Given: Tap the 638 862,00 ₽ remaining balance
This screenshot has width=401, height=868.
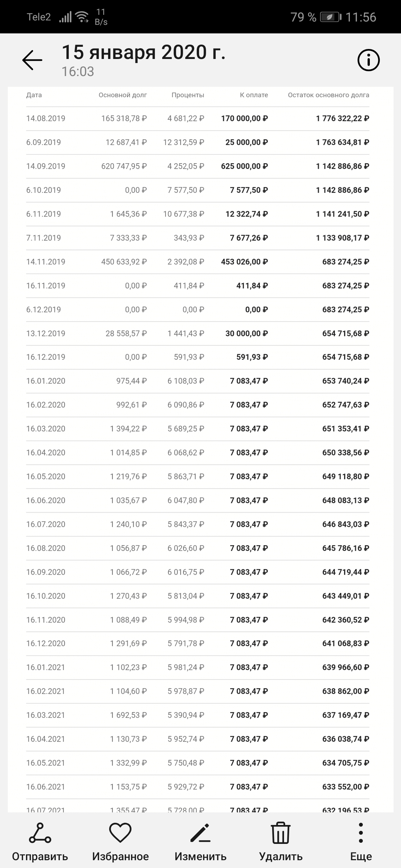Looking at the screenshot, I should (345, 691).
